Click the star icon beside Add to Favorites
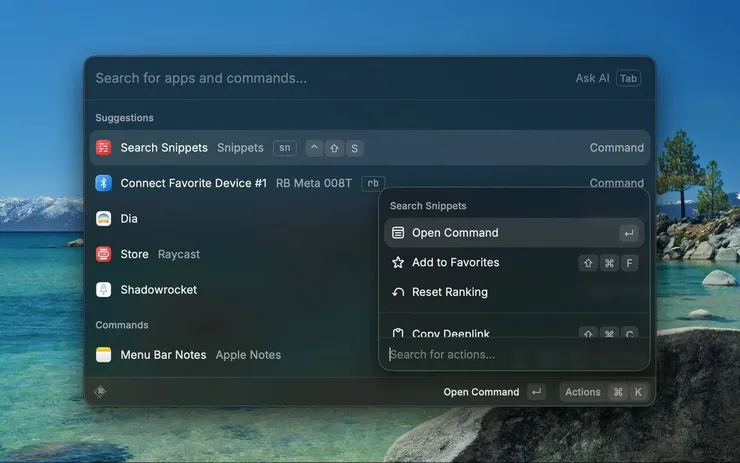This screenshot has width=740, height=463. pos(398,263)
